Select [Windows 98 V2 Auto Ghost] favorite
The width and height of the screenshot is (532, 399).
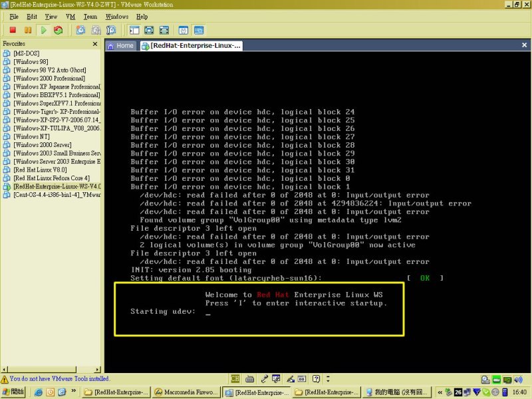(x=45, y=70)
